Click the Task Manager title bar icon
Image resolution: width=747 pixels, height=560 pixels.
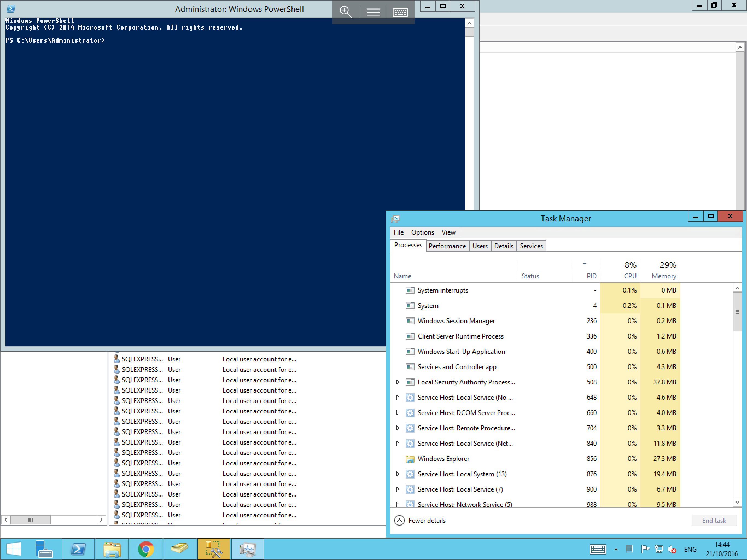[395, 218]
